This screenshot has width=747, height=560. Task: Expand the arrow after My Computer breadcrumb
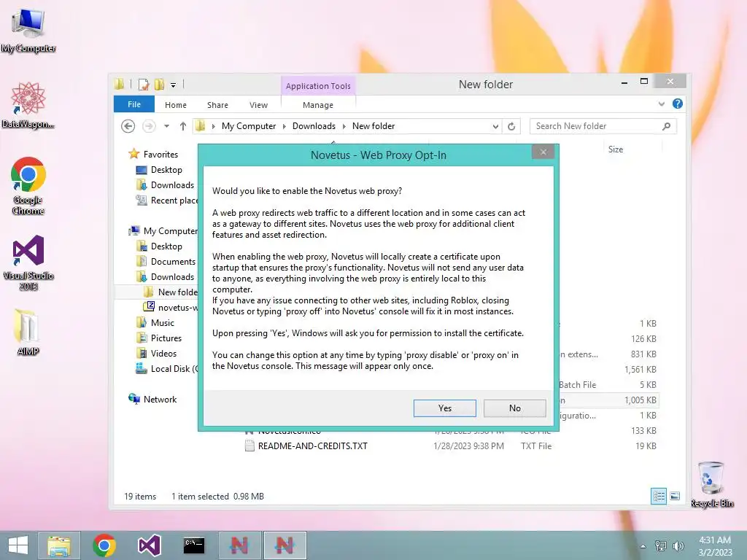pos(285,126)
